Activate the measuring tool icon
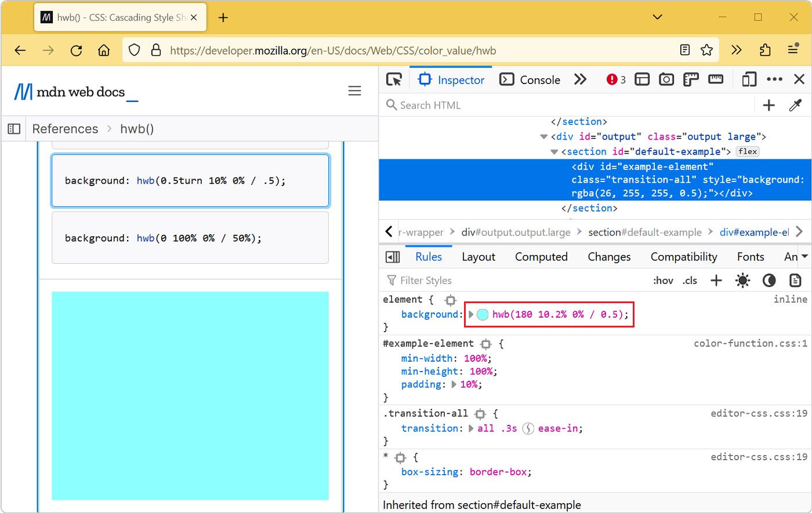This screenshot has height=513, width=812. tap(716, 79)
